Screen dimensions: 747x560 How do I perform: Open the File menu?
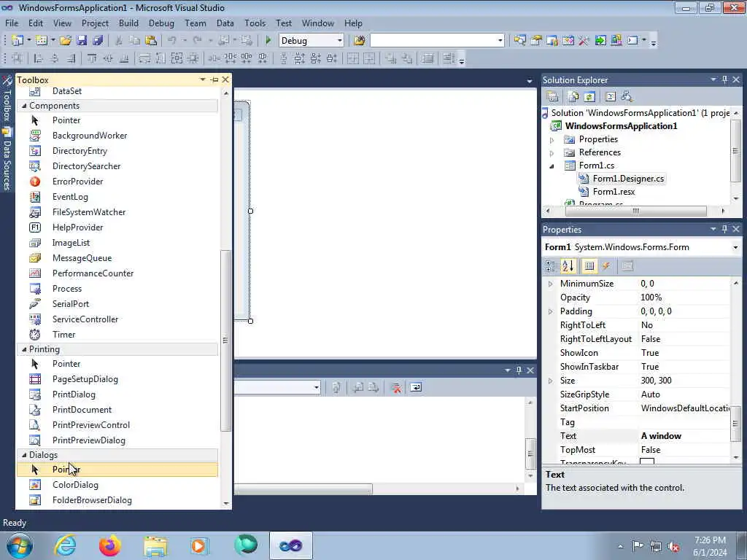tap(12, 23)
